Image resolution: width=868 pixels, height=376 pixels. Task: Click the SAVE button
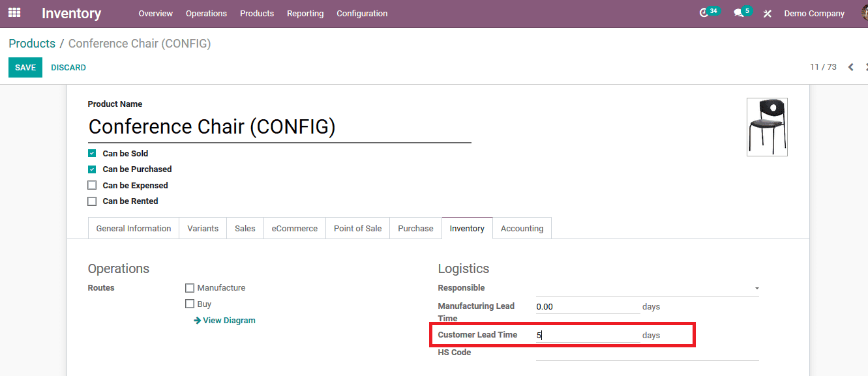tap(25, 67)
